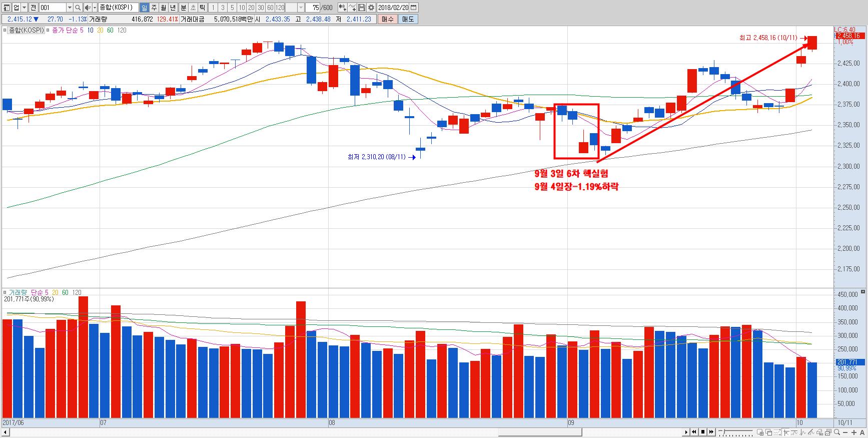Open the dropdown next to the speaker icon
Viewport: 868px width, 438px height.
point(95,8)
